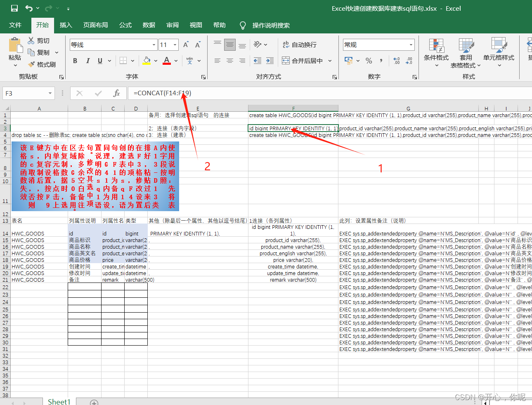This screenshot has height=405, width=532.
Task: Open Number (数字) dialog launcher
Action: pyautogui.click(x=415, y=77)
